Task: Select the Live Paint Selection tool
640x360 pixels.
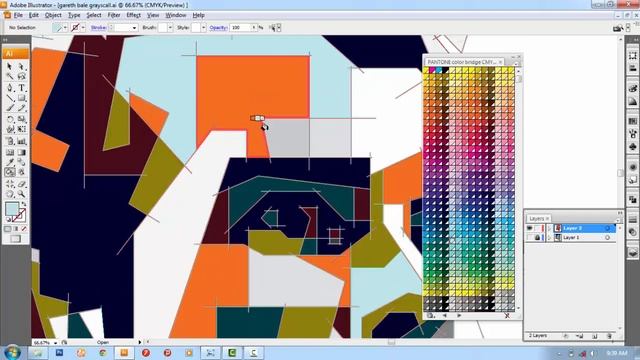Action: [x=21, y=172]
